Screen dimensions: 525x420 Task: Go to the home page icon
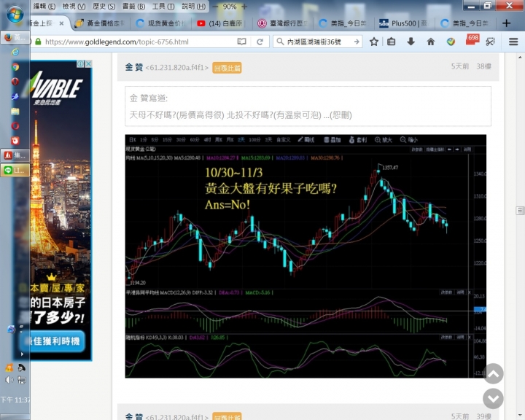[x=431, y=42]
